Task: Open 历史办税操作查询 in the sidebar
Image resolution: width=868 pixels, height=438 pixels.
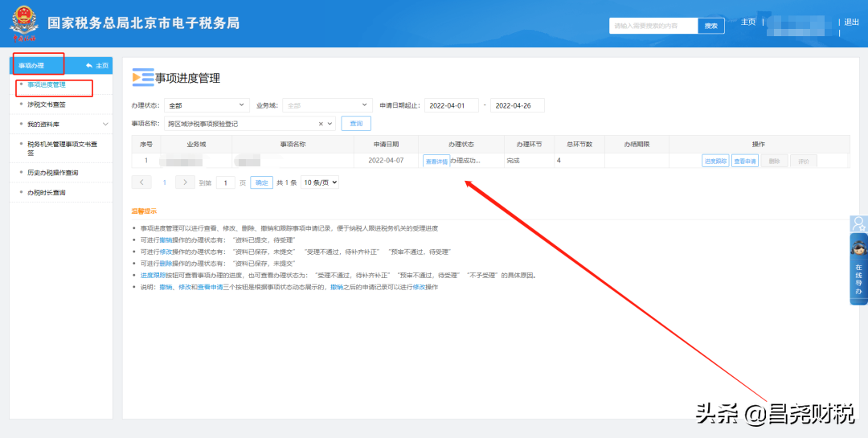Action: click(53, 173)
